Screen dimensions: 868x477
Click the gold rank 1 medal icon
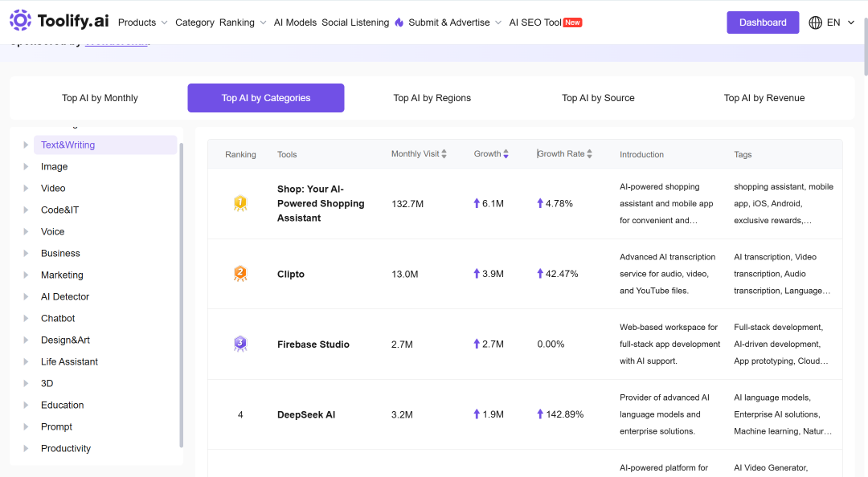[240, 203]
